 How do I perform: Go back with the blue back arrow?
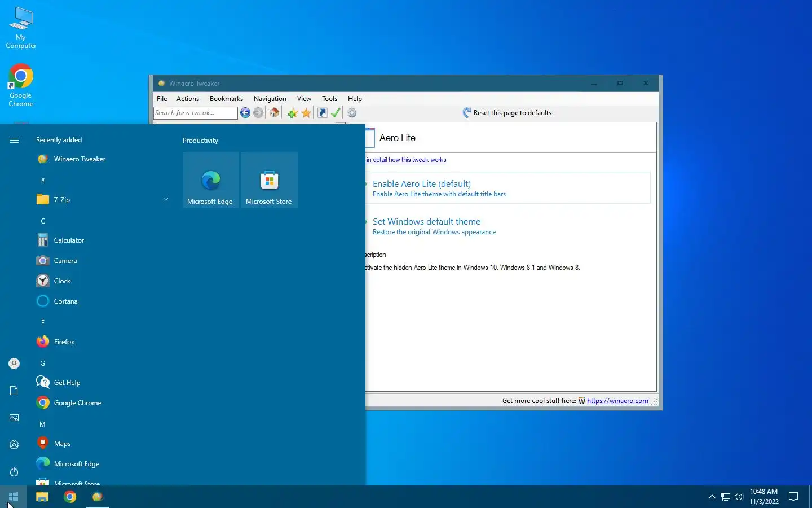pos(245,113)
